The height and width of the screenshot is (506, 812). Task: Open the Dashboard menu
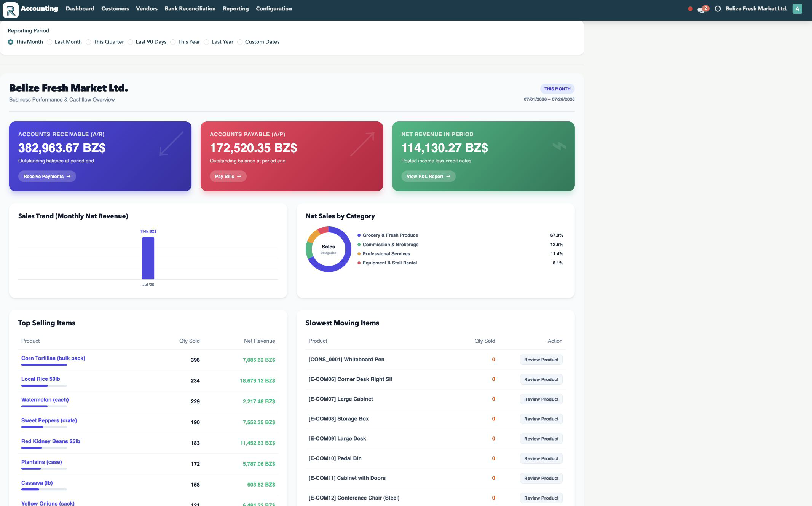[x=80, y=9]
